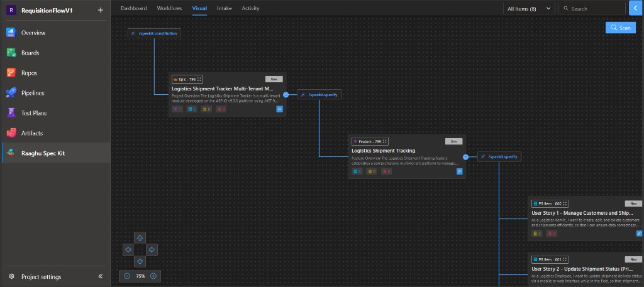
Task: Switch to the Workflows tab
Action: tap(170, 8)
